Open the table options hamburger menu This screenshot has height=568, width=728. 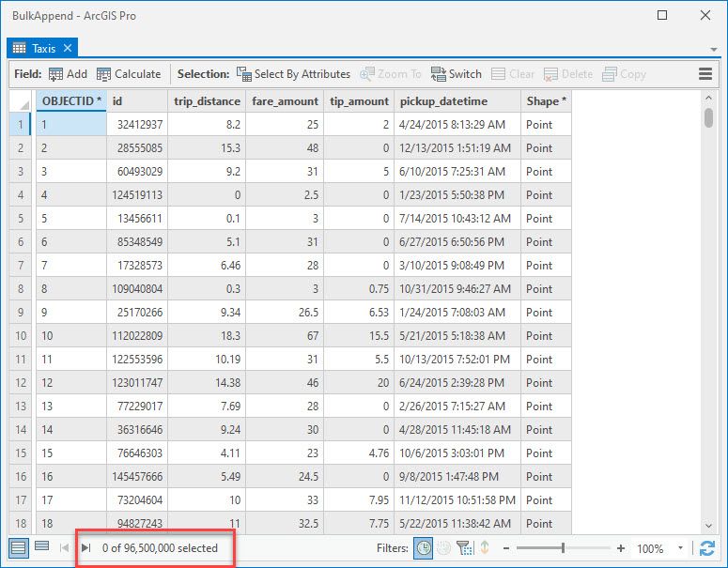click(705, 74)
